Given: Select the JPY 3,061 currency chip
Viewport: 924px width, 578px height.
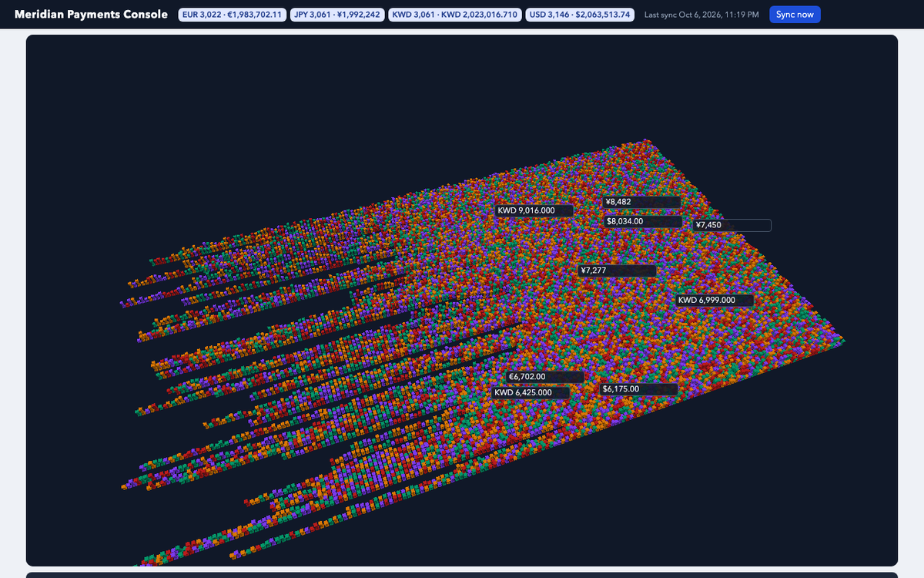Looking at the screenshot, I should pyautogui.click(x=337, y=15).
